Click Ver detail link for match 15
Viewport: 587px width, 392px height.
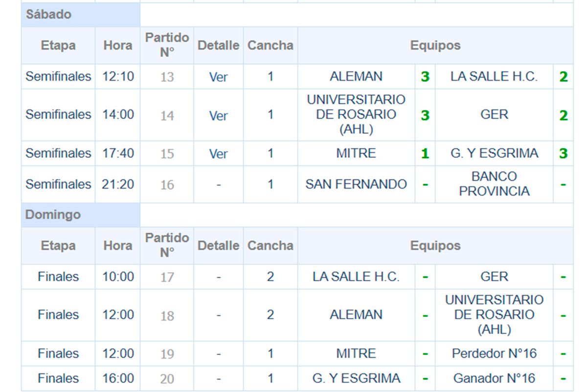point(218,153)
